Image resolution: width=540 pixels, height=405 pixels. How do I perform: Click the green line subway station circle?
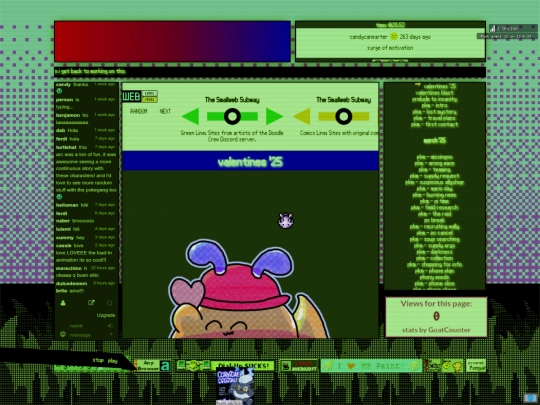click(232, 116)
